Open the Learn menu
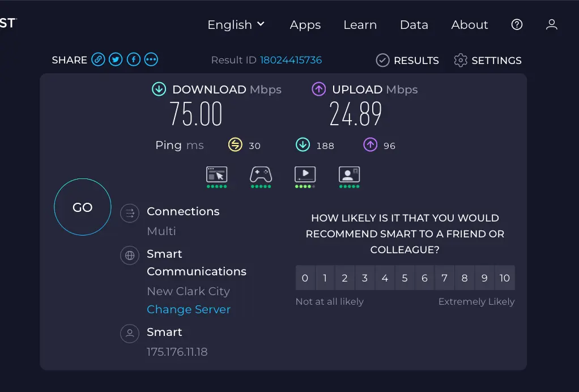This screenshot has width=579, height=392. click(360, 25)
